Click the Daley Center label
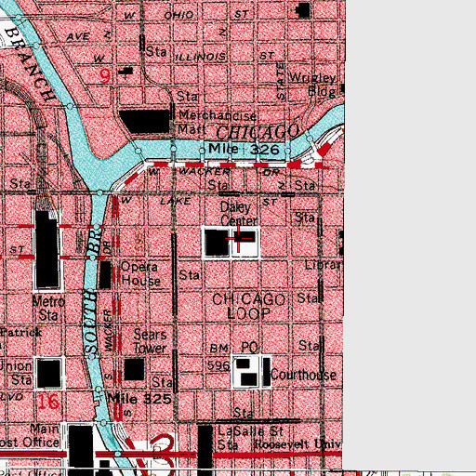The width and height of the screenshot is (476, 476). tap(239, 214)
